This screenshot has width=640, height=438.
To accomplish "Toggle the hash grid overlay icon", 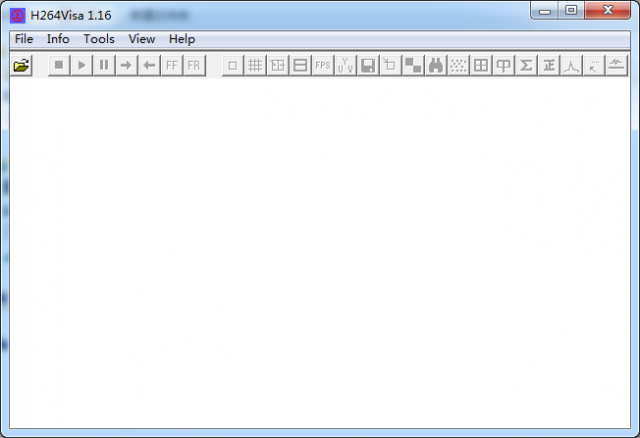I will pyautogui.click(x=255, y=65).
